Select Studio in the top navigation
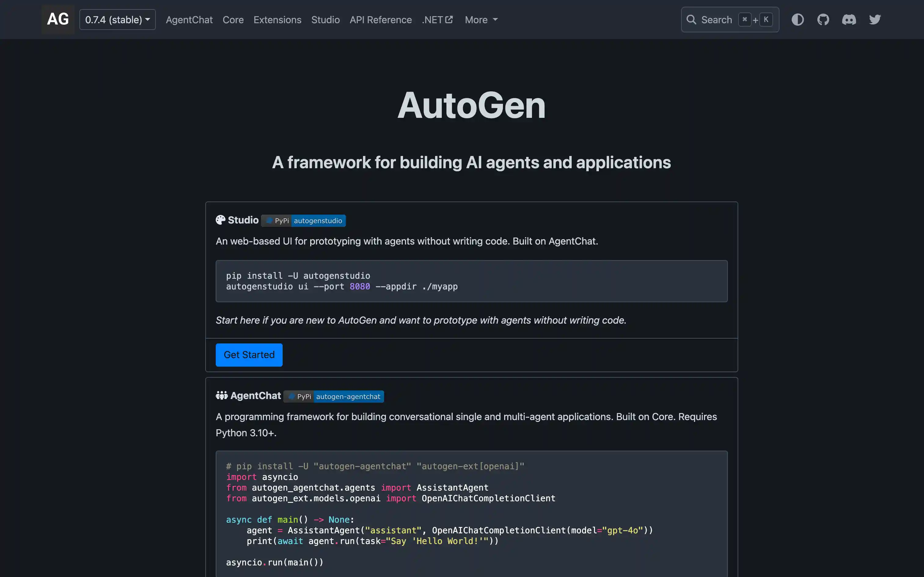924x577 pixels. pos(325,20)
